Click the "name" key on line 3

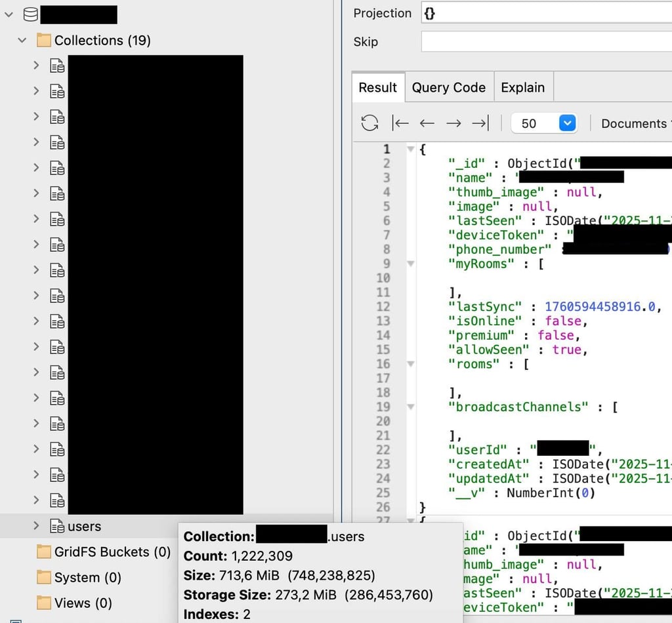470,178
